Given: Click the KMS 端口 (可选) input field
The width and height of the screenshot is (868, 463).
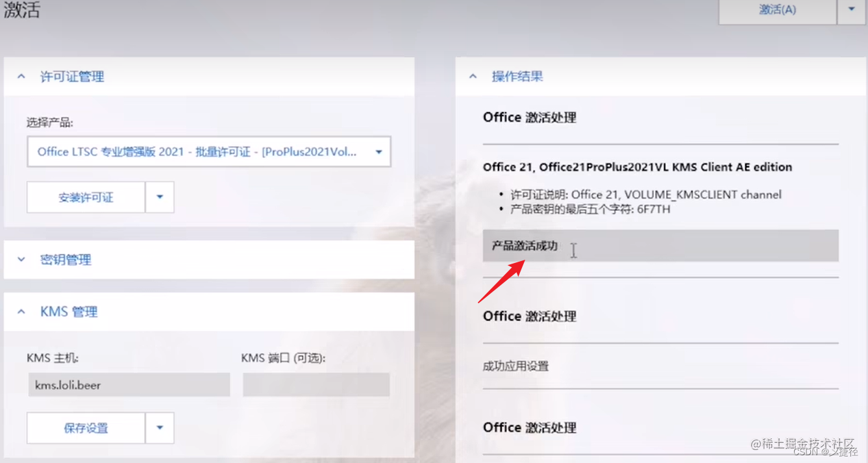Looking at the screenshot, I should 316,384.
